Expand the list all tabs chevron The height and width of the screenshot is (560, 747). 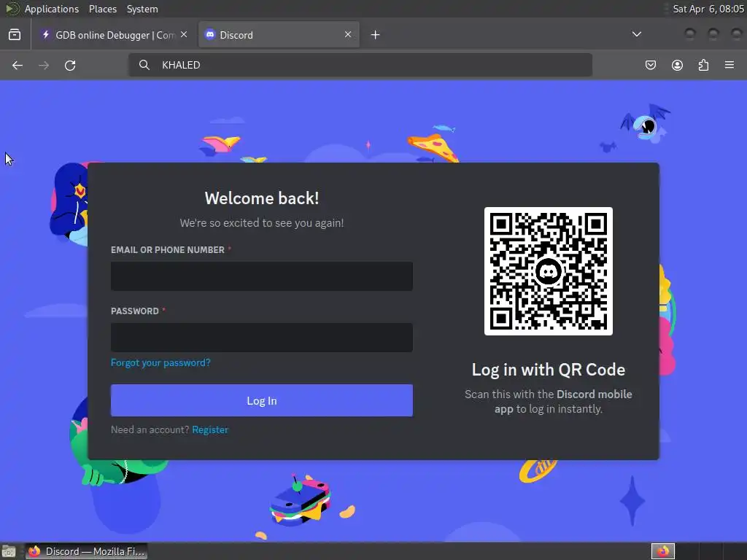tap(636, 34)
